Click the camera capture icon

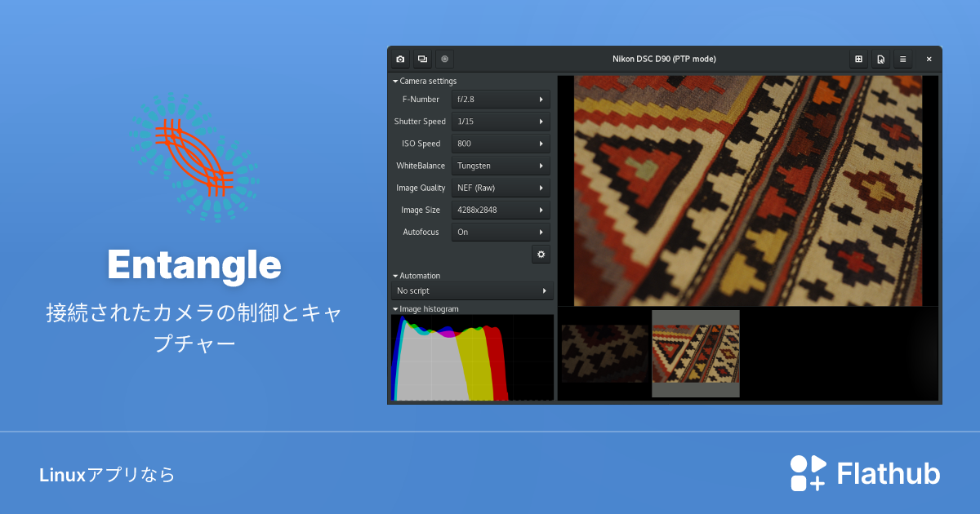400,59
